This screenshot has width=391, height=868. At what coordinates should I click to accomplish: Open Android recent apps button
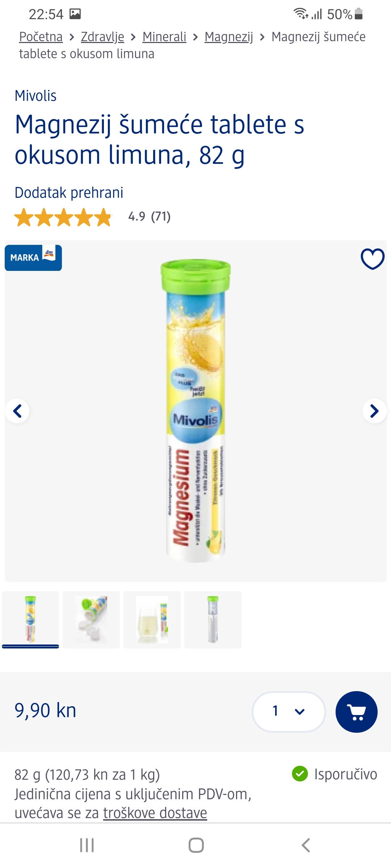87,845
